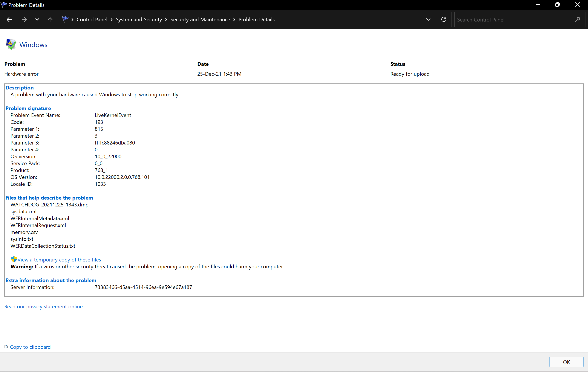Expand chevron after Control Panel breadcrumb
The image size is (588, 372).
(112, 20)
